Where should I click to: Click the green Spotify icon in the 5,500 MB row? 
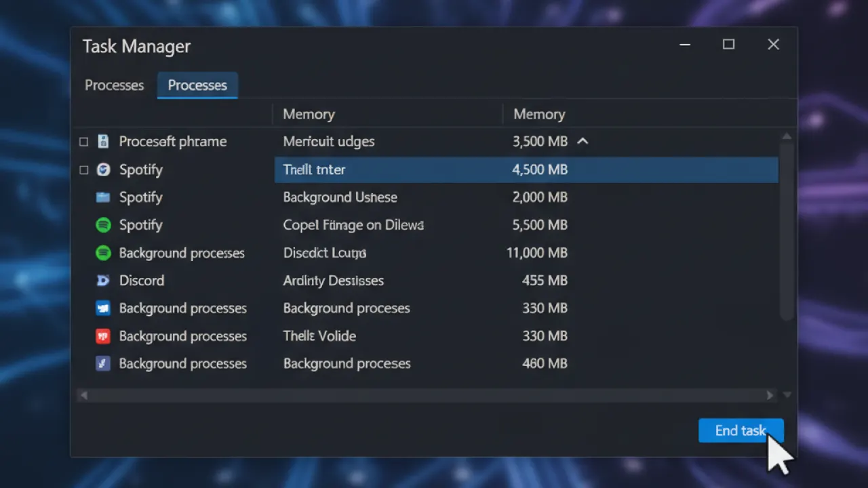coord(103,225)
